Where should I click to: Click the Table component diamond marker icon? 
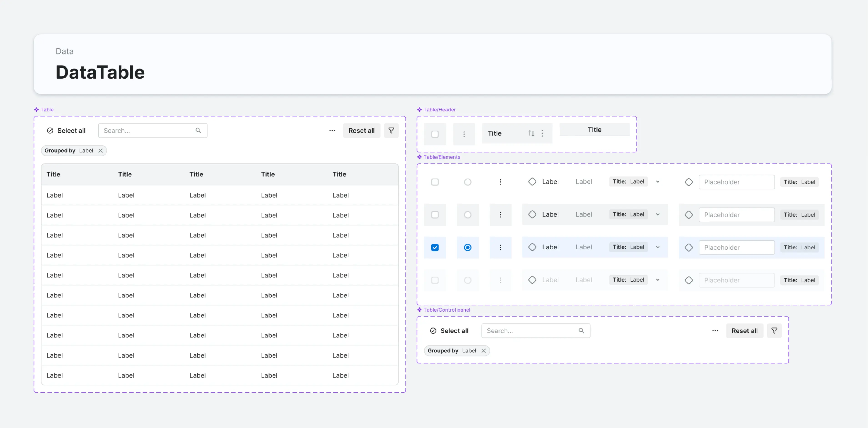coord(36,110)
